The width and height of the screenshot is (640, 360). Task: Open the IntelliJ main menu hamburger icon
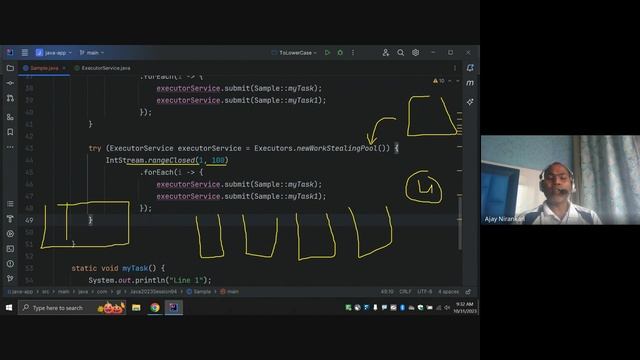coord(24,53)
